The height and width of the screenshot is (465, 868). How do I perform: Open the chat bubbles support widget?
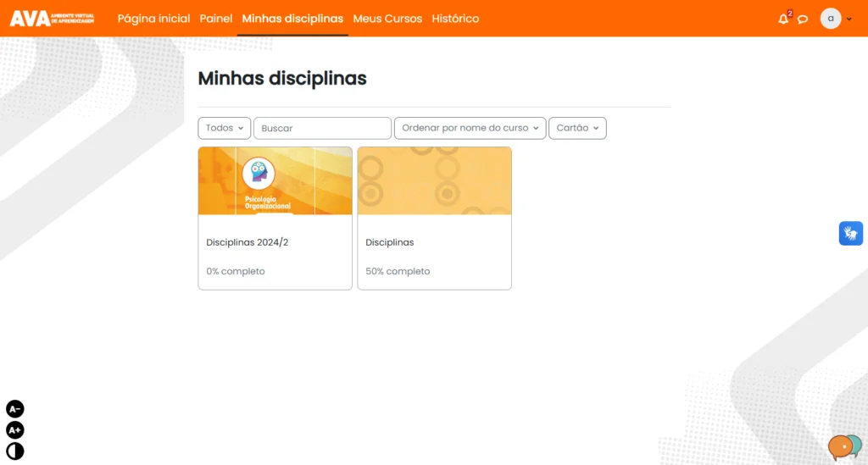tap(845, 446)
